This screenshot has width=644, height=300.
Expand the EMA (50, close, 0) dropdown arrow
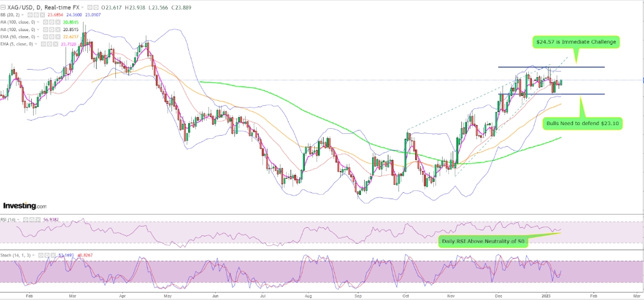37,37
